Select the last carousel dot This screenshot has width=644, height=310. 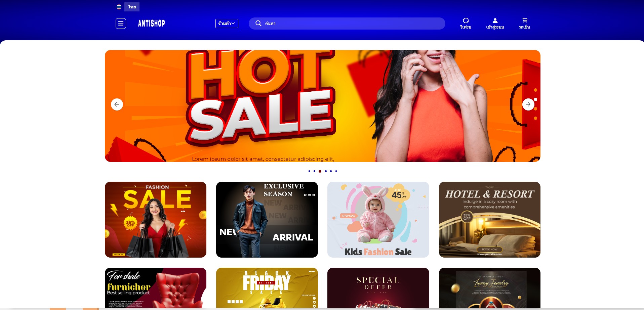point(336,171)
